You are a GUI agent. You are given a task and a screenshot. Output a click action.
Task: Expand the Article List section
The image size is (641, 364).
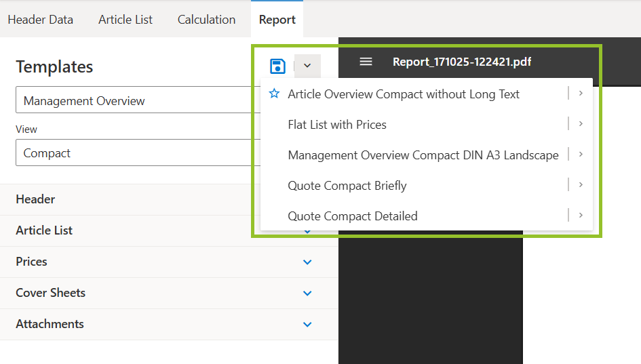point(44,230)
